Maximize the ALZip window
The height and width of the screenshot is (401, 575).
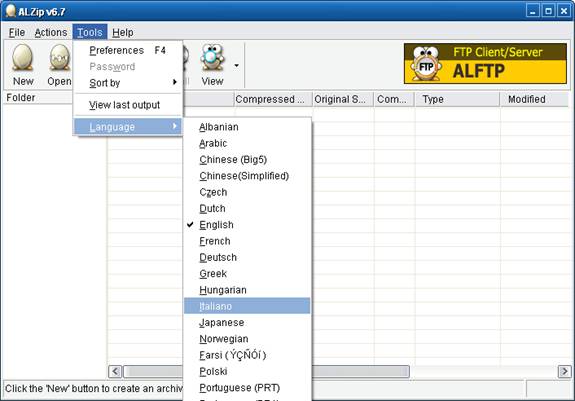click(548, 11)
